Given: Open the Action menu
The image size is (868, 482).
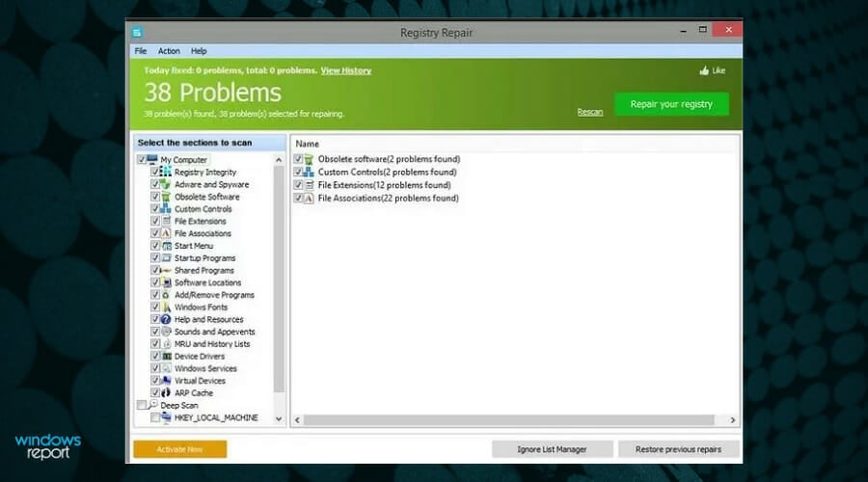Looking at the screenshot, I should pos(169,51).
